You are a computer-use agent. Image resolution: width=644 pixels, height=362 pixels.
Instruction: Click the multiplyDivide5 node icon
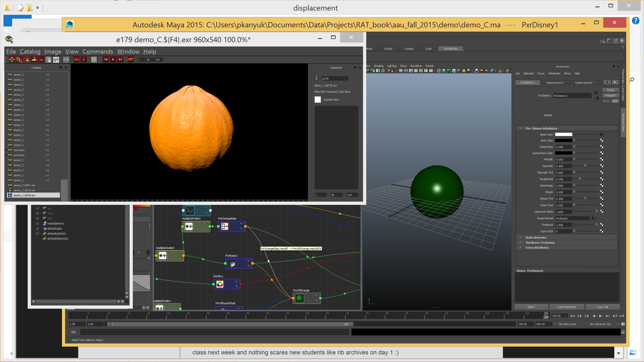163,256
